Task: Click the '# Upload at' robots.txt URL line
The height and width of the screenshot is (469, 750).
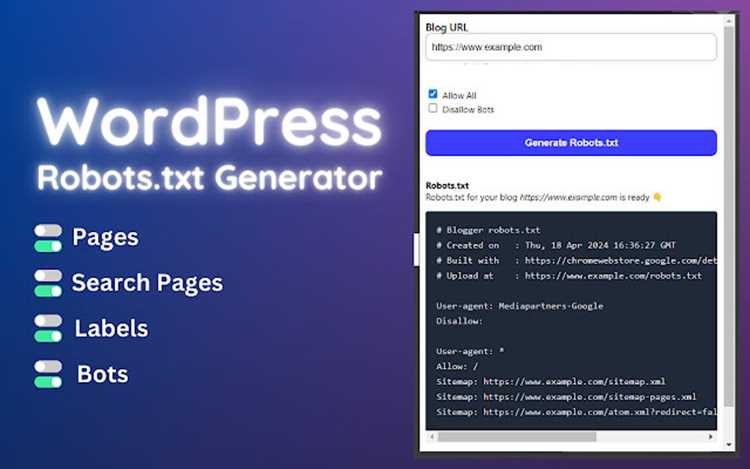Action: pos(569,275)
